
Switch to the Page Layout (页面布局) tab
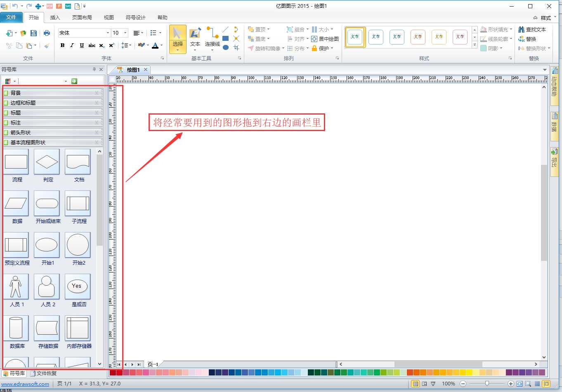[x=82, y=18]
